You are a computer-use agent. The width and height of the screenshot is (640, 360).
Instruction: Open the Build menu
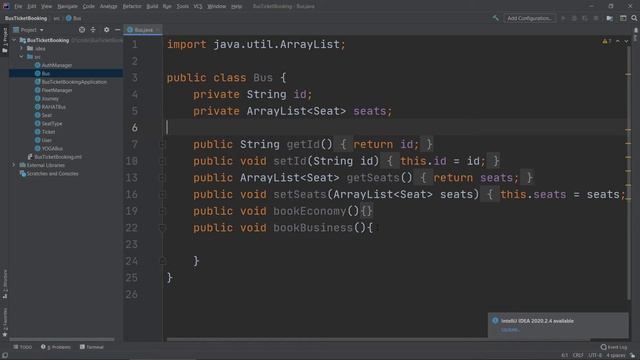[x=152, y=6]
